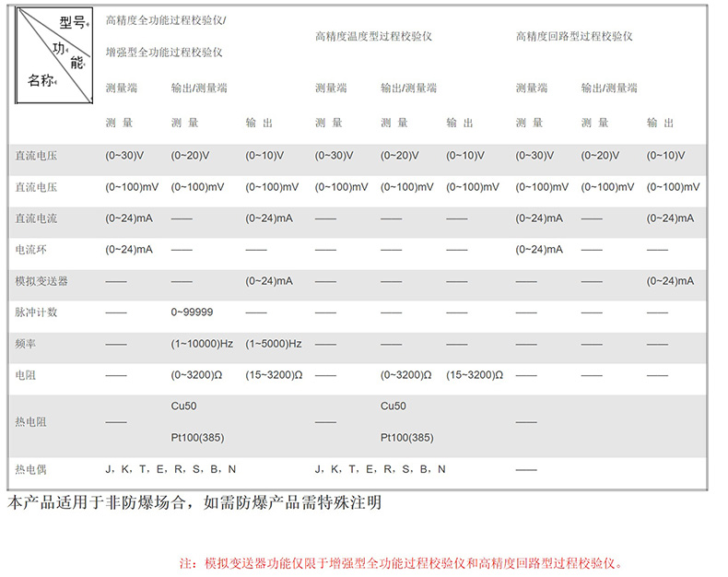Click 直流电压 row label beside the (0~100)mV values
Viewport: 728px width, 577px height.
[x=36, y=187]
